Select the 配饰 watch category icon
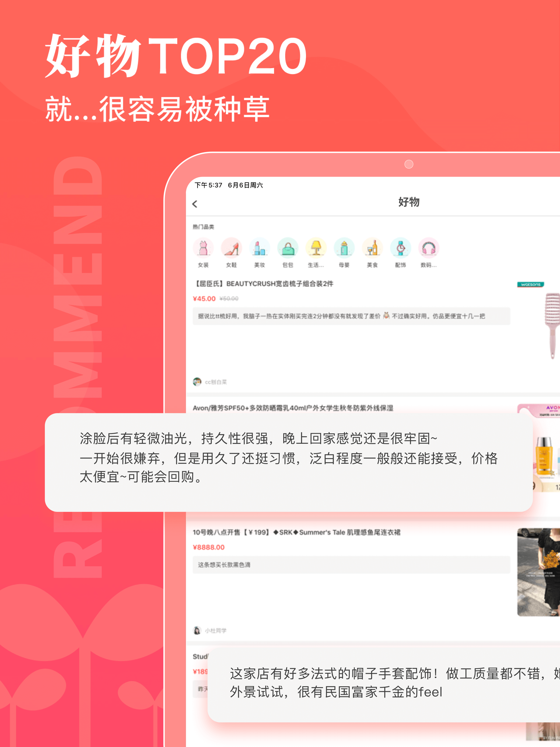This screenshot has width=560, height=747. tap(401, 248)
